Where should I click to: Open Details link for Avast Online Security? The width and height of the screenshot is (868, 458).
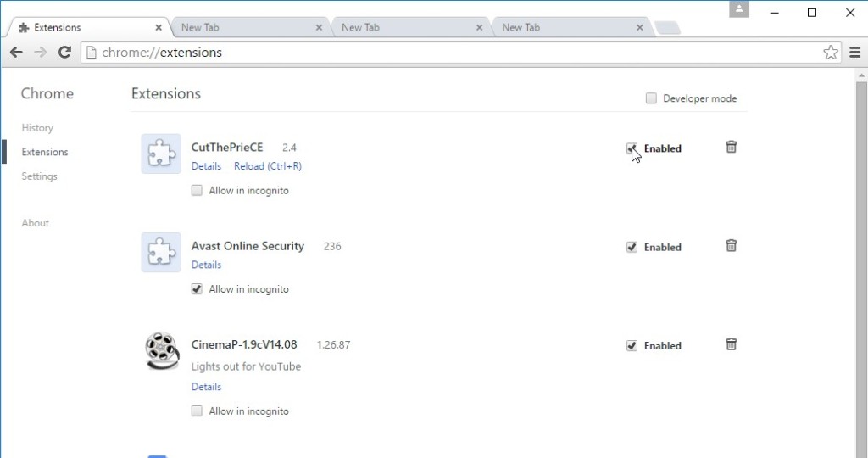coord(206,265)
